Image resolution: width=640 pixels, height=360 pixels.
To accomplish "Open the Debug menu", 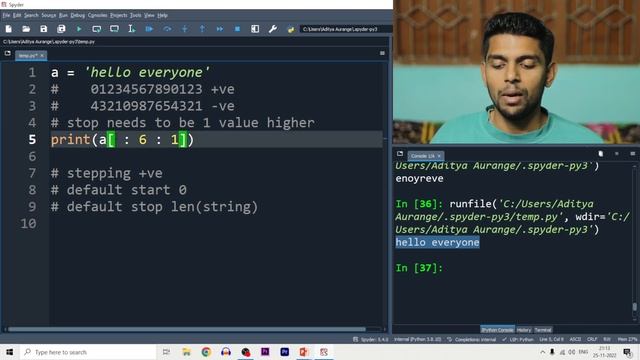I will (x=78, y=16).
